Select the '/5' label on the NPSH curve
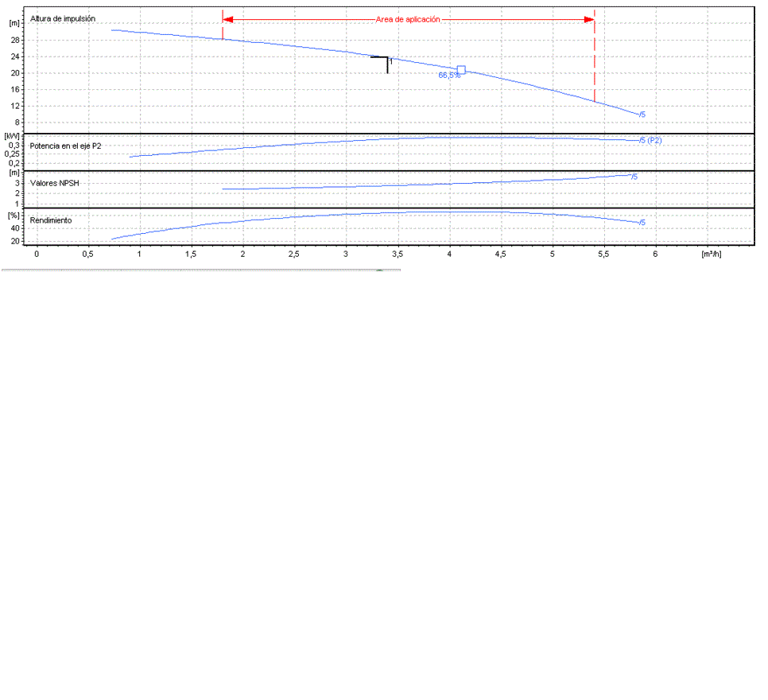The image size is (768, 700). tap(634, 177)
